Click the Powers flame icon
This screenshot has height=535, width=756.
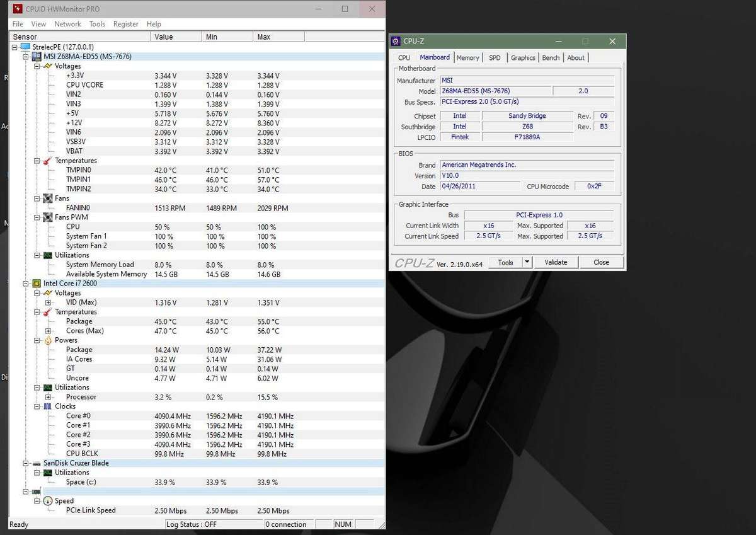(x=48, y=340)
